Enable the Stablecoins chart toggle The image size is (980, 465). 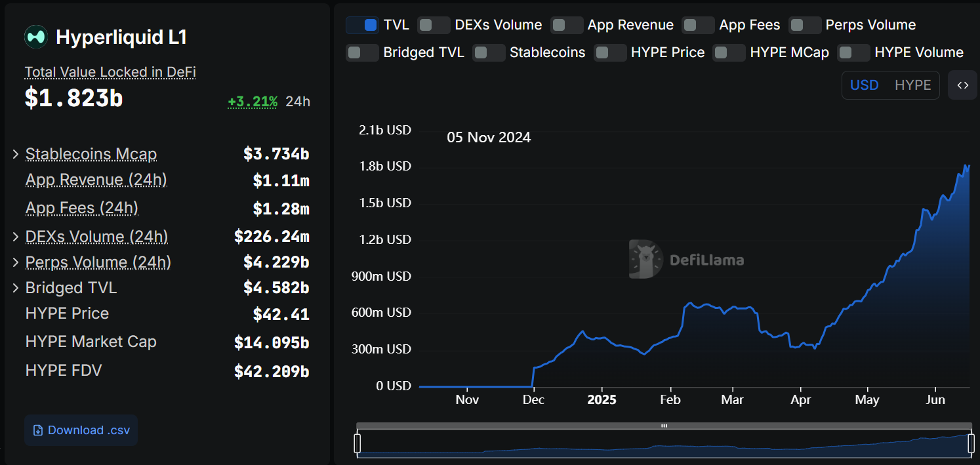pyautogui.click(x=489, y=52)
